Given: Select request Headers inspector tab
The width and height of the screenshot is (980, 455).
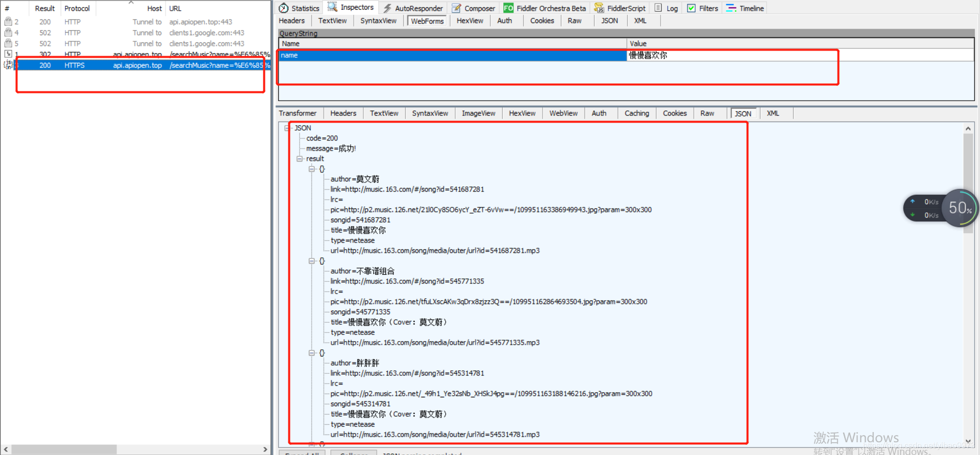Looking at the screenshot, I should [x=291, y=20].
